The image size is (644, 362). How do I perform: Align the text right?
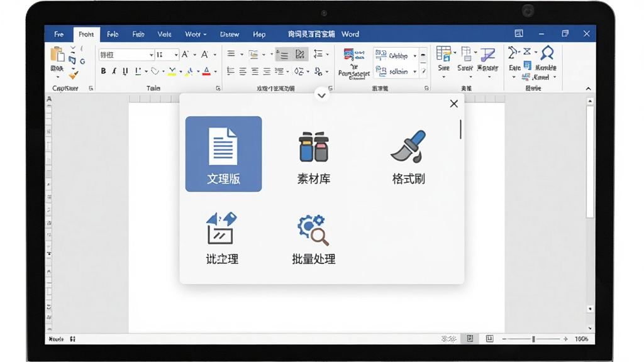tap(255, 72)
